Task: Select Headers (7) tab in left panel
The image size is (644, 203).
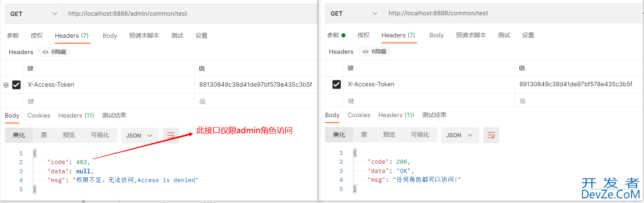Action: (72, 35)
